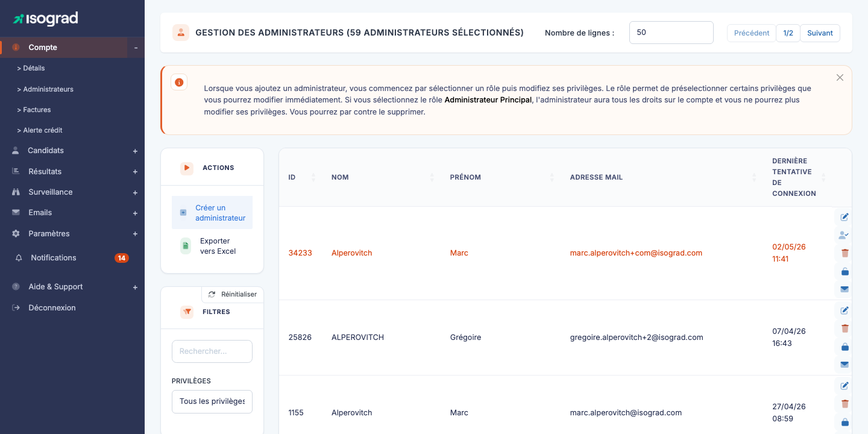The height and width of the screenshot is (434, 868).
Task: Click the uppercase name ALPEROVITCH
Action: [357, 338]
